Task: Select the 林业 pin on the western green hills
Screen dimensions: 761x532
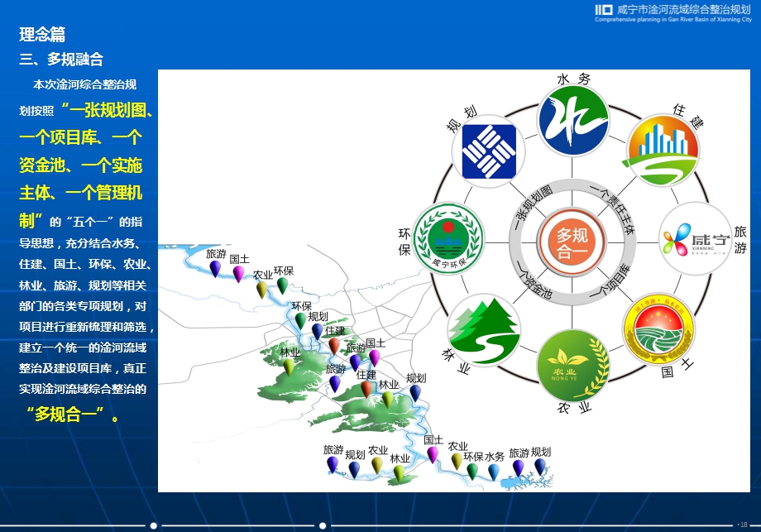Action: point(289,367)
